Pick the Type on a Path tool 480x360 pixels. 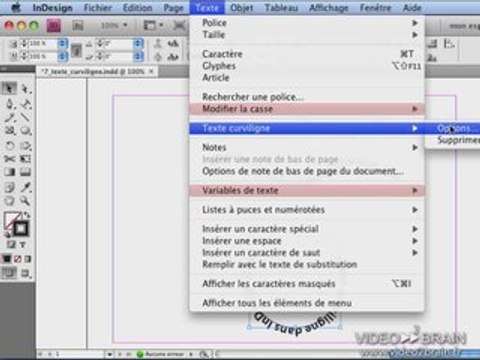click(25, 104)
